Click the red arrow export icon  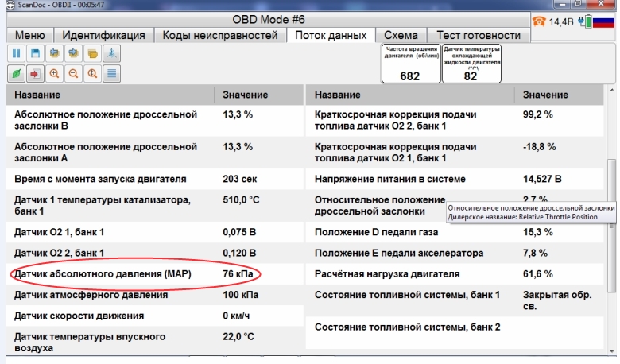(x=35, y=73)
